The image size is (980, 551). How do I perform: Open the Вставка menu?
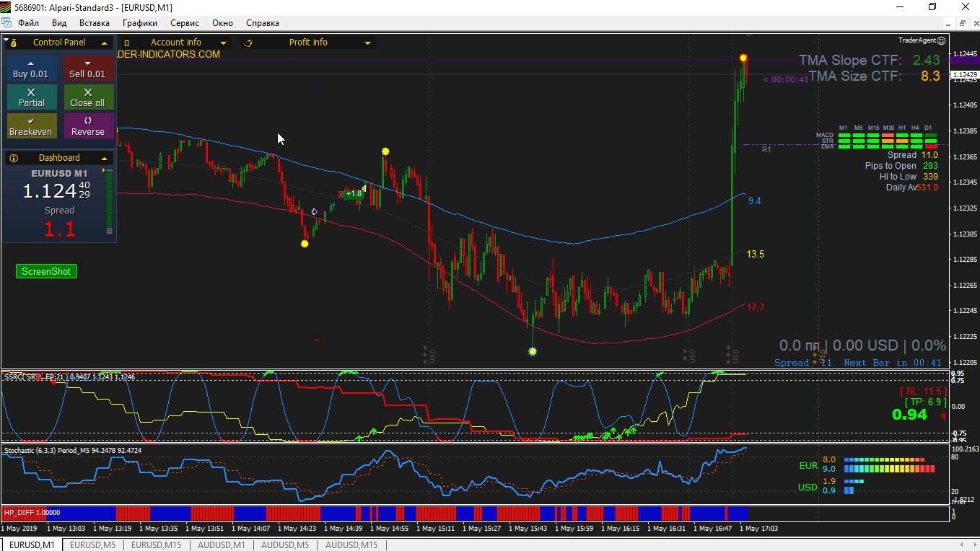(94, 23)
